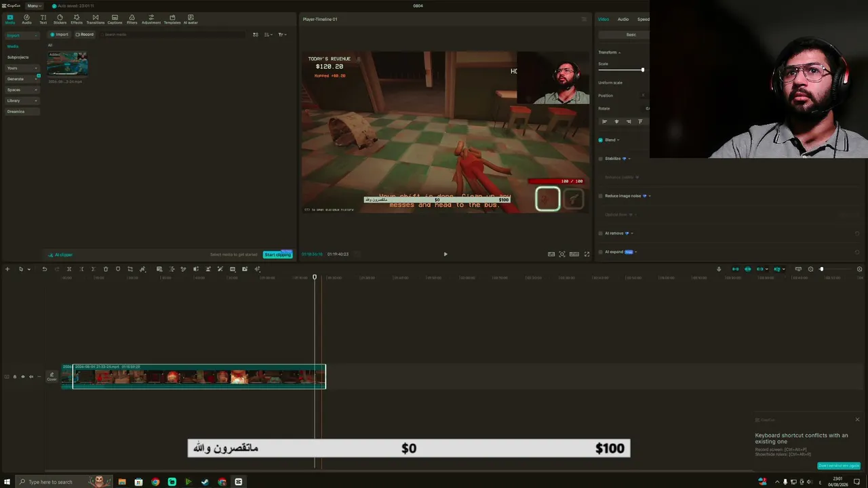Image resolution: width=868 pixels, height=488 pixels.
Task: Open Steam from the Windows taskbar
Action: pos(205,482)
